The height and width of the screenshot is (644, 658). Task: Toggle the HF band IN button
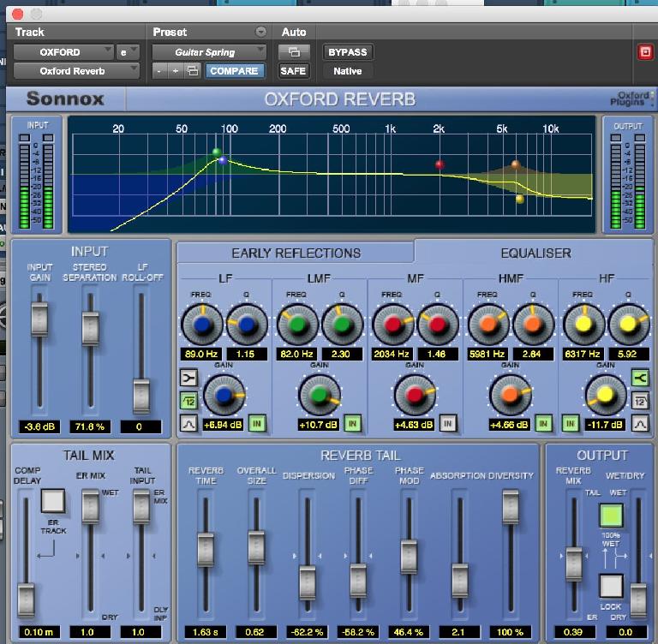click(x=571, y=424)
